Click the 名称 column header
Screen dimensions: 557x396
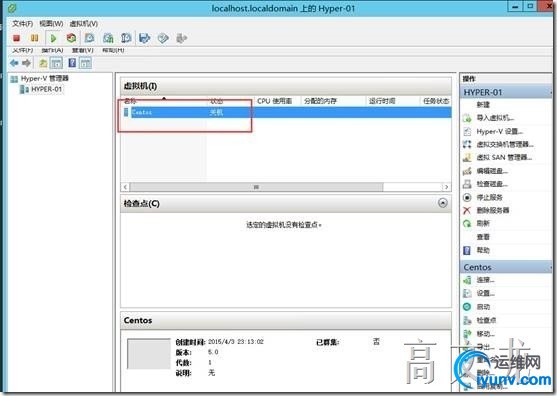[x=164, y=101]
